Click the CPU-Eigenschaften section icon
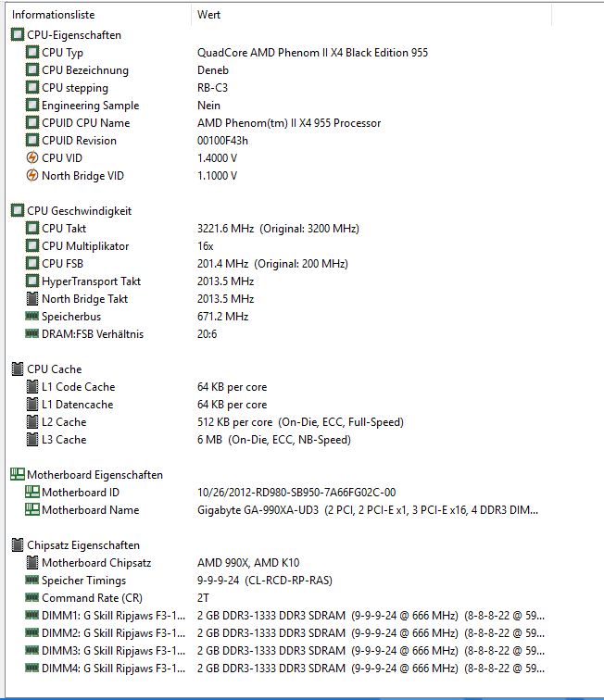The width and height of the screenshot is (604, 700). pyautogui.click(x=17, y=35)
